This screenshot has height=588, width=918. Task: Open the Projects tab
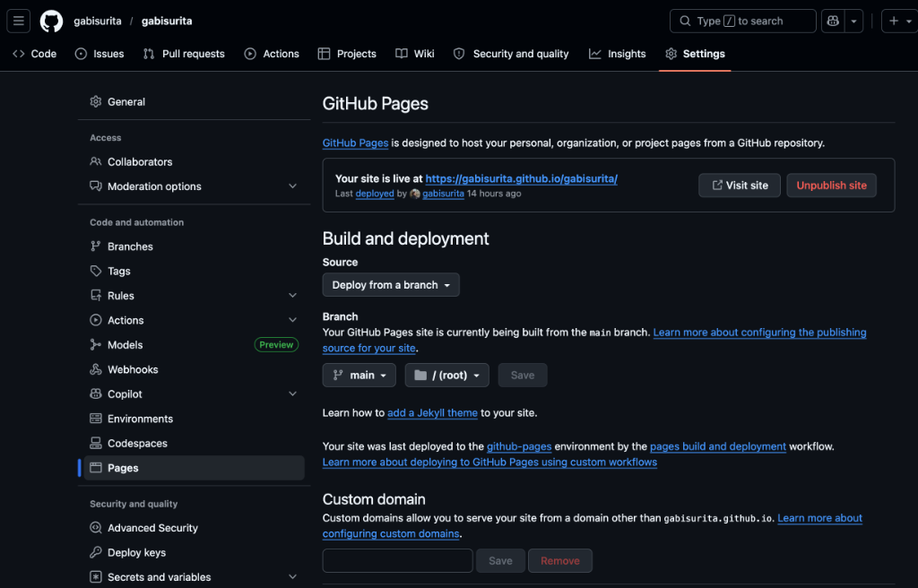(x=347, y=54)
